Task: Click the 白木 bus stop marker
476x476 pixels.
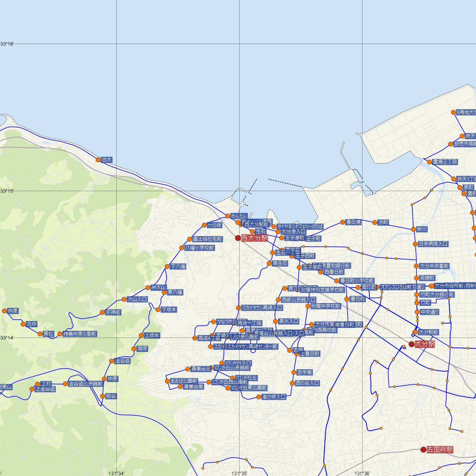Action: click(x=98, y=160)
